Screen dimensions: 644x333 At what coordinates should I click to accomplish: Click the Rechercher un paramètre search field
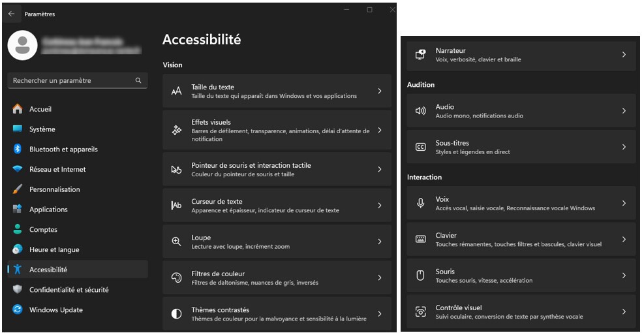72,81
